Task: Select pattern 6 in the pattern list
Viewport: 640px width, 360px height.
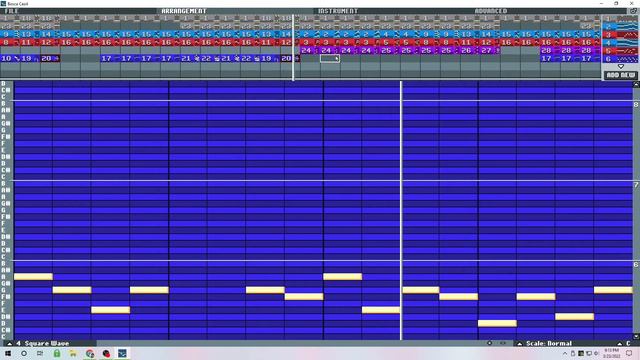Action: 620,59
